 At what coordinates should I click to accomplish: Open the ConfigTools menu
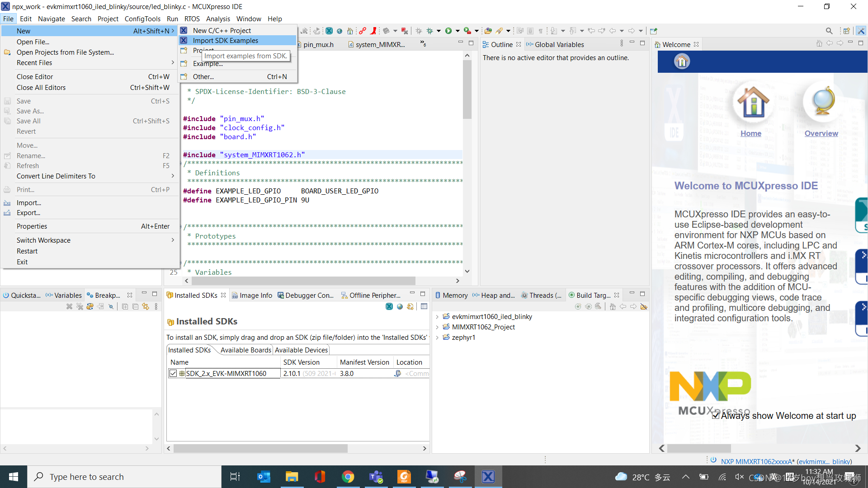coord(142,19)
